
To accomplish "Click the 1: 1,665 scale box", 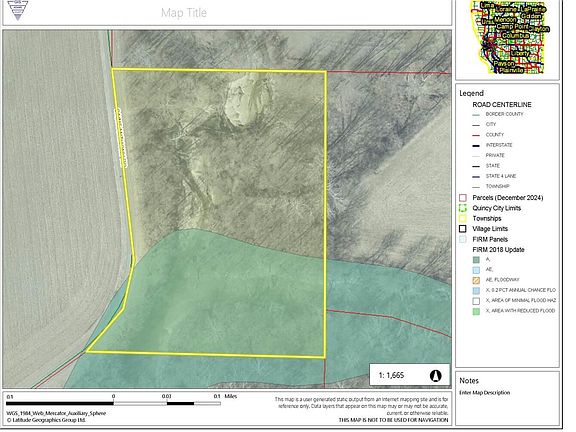I will coord(410,375).
